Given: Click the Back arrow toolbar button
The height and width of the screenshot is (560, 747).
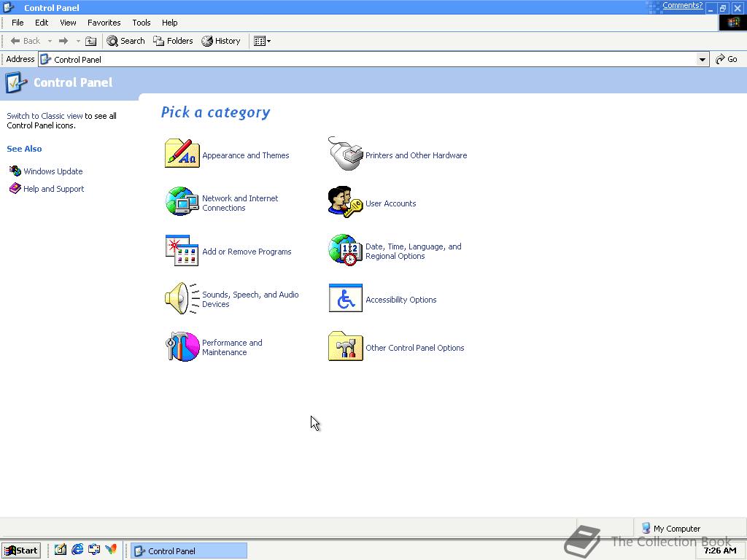Looking at the screenshot, I should 25,41.
